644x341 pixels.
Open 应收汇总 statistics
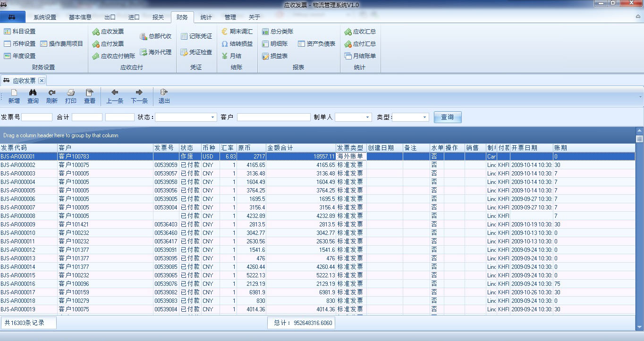pyautogui.click(x=360, y=32)
